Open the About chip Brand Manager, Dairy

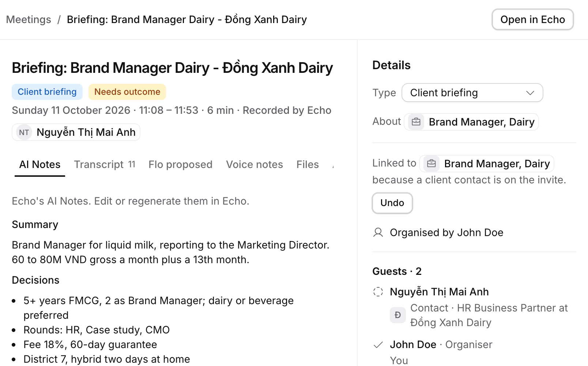tap(471, 122)
